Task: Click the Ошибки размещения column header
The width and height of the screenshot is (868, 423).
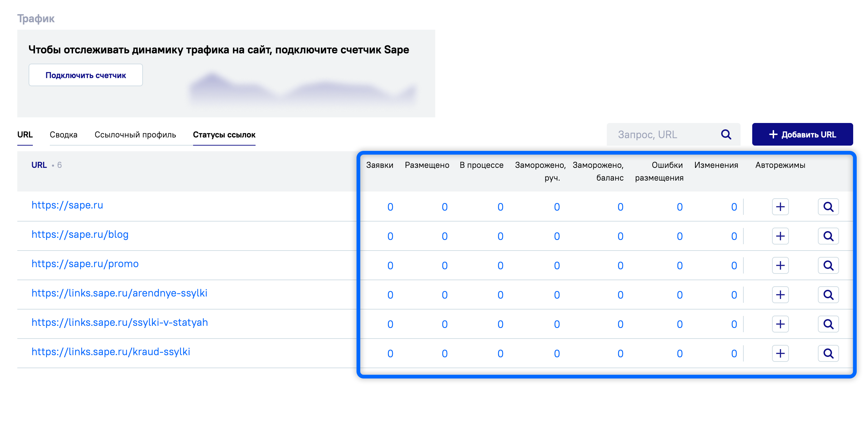Action: click(659, 171)
